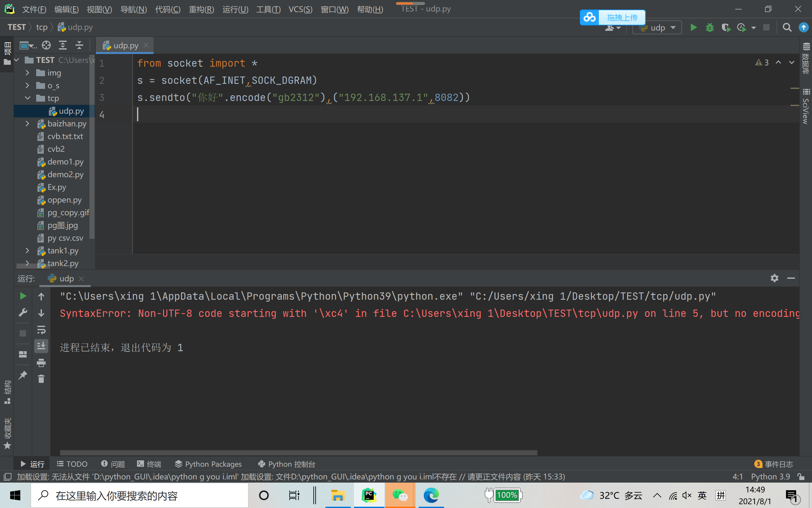Run with coverage shield icon

726,28
